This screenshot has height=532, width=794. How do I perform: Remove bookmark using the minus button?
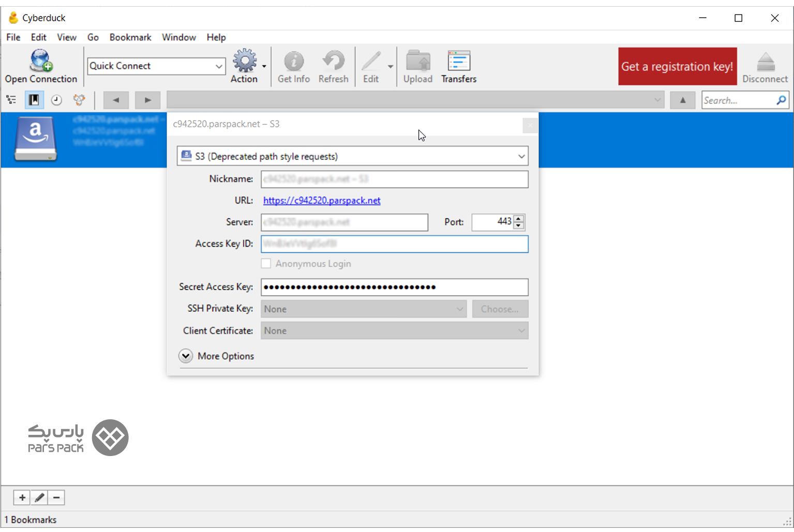pos(56,497)
